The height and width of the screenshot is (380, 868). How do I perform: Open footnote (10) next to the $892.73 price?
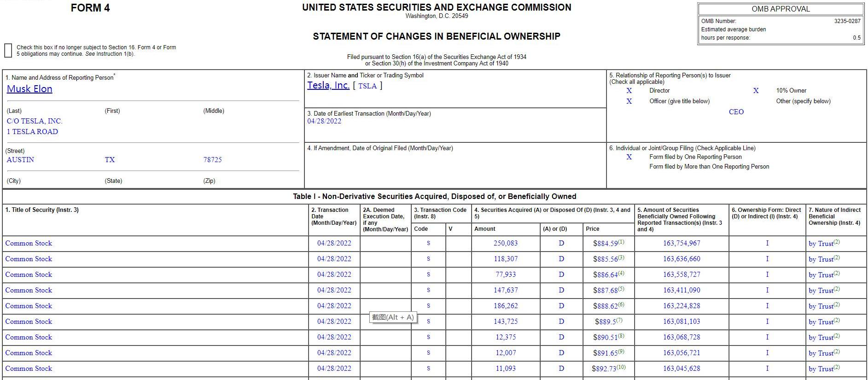[x=621, y=367]
